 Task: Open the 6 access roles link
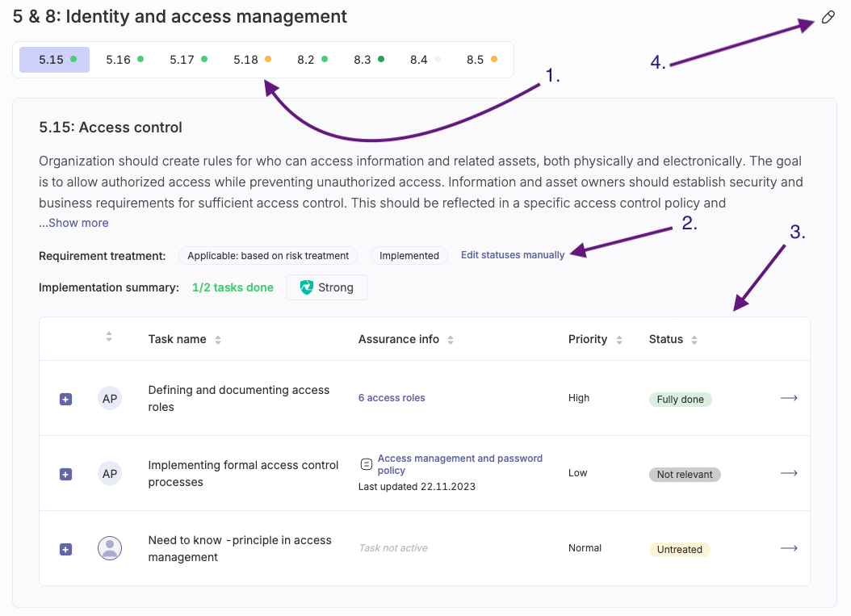pos(392,398)
